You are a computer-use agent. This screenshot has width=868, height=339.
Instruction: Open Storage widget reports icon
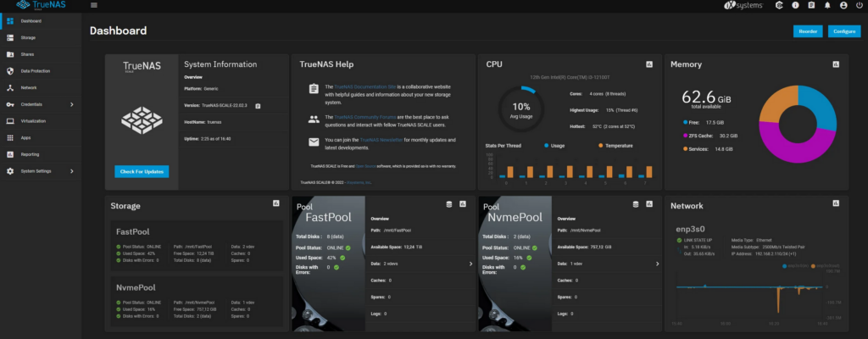(276, 203)
